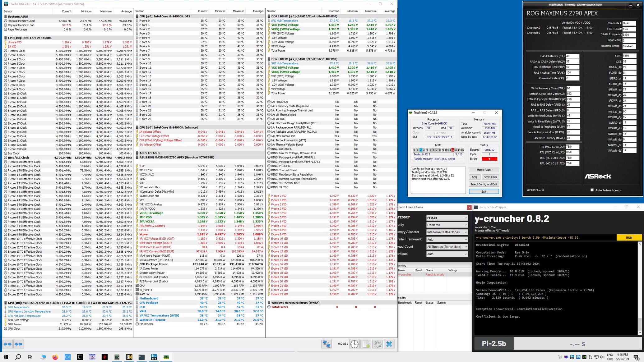Click Exit button in TestMem5
The width and height of the screenshot is (644, 362).
[484, 192]
